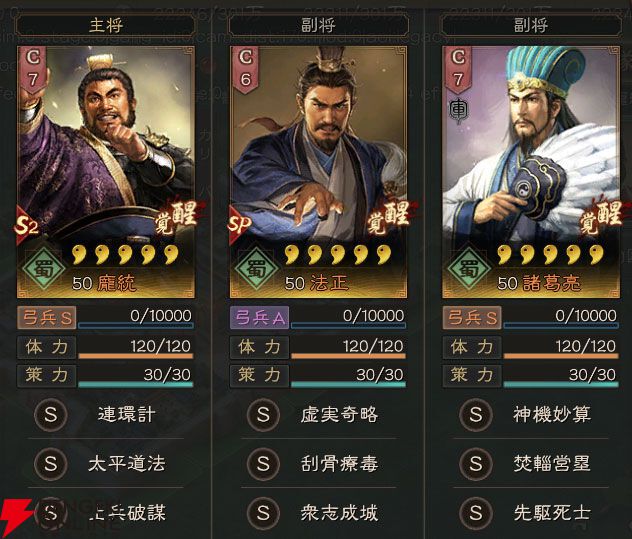632x539 pixels.
Task: Click the 蜀 faction emblem on 諸葛亮's card
Action: tap(469, 268)
